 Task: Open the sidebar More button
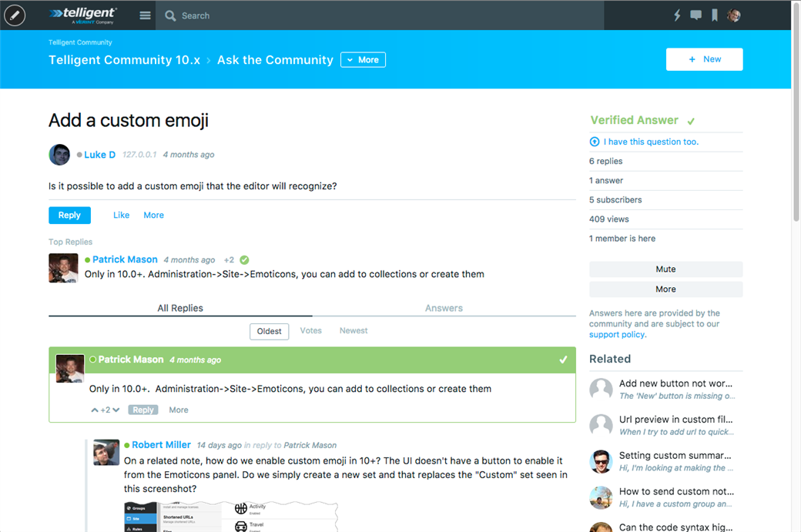(665, 289)
